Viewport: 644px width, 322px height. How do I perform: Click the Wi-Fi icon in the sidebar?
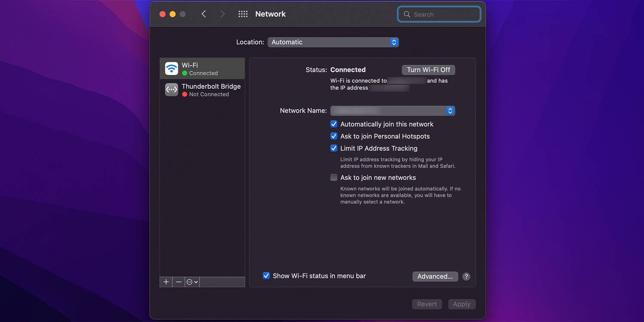tap(172, 69)
